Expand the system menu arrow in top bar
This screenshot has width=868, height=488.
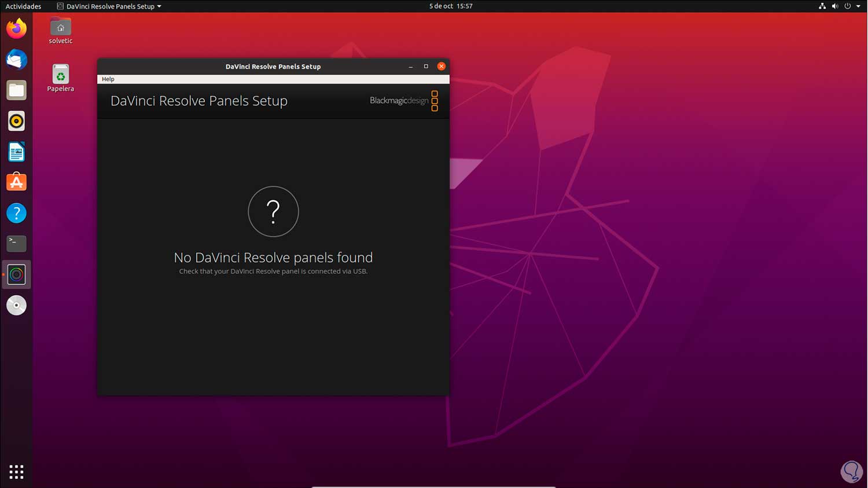pyautogui.click(x=858, y=6)
